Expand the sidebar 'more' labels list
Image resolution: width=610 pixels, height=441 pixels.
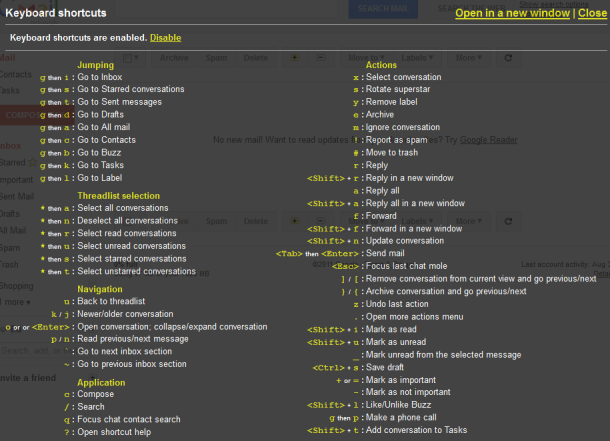16,302
